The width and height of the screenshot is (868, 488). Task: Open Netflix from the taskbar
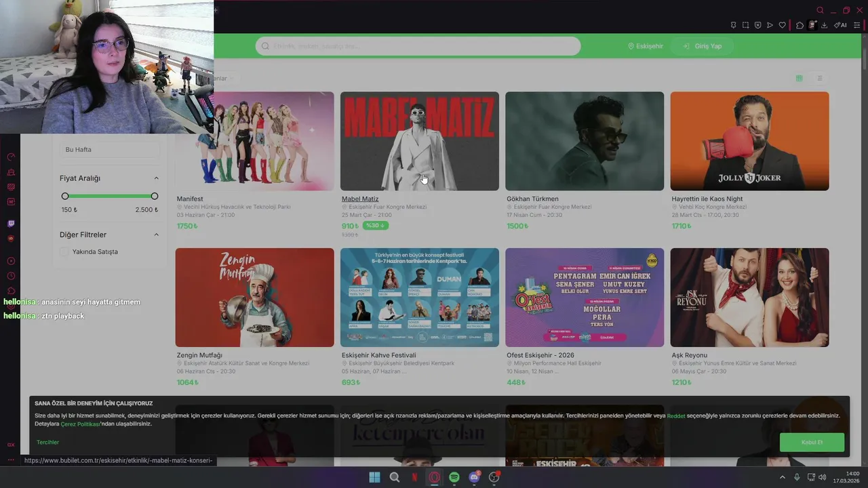tap(414, 477)
